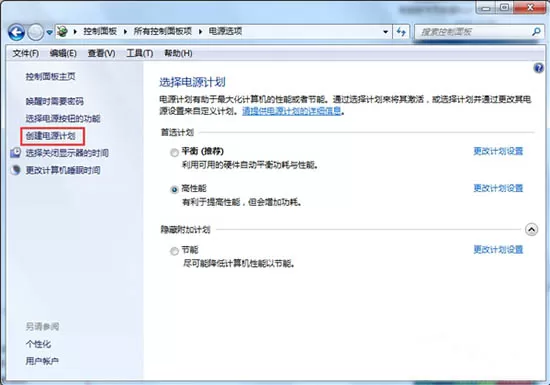Open 请提供电源计划的详细信息 link
This screenshot has height=385, width=550.
pos(291,112)
